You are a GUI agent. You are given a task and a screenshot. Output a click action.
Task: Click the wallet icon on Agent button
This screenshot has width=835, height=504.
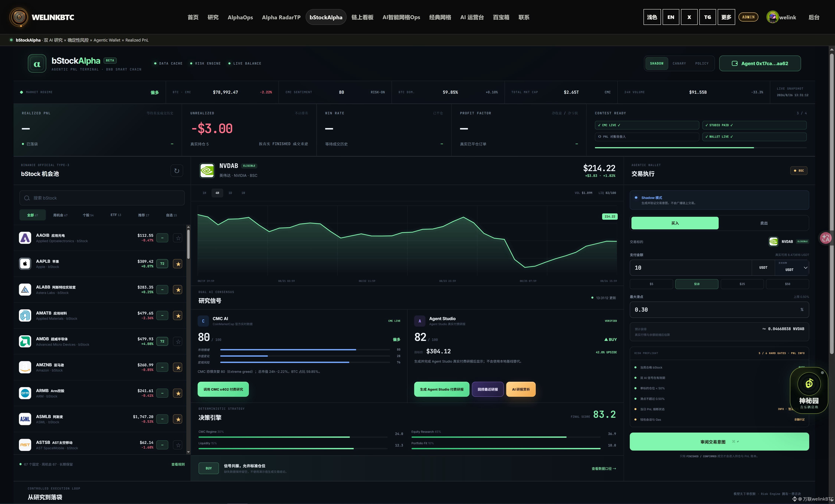click(735, 63)
